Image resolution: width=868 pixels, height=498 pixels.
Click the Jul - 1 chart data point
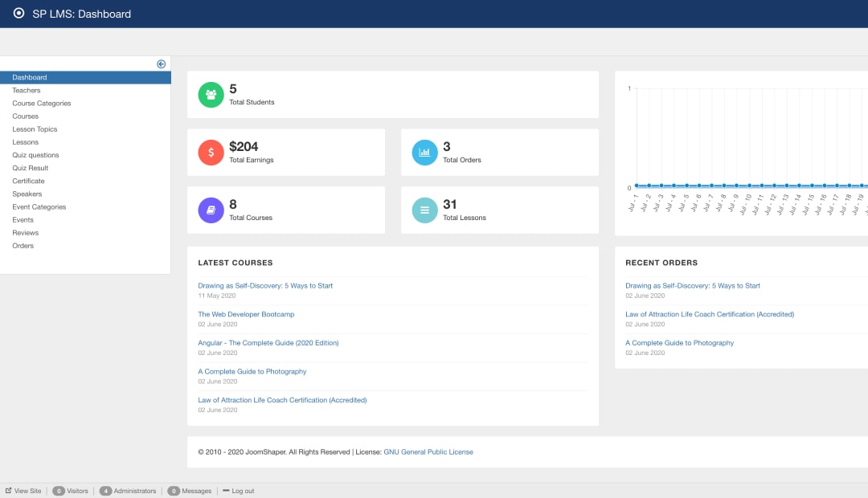point(637,186)
